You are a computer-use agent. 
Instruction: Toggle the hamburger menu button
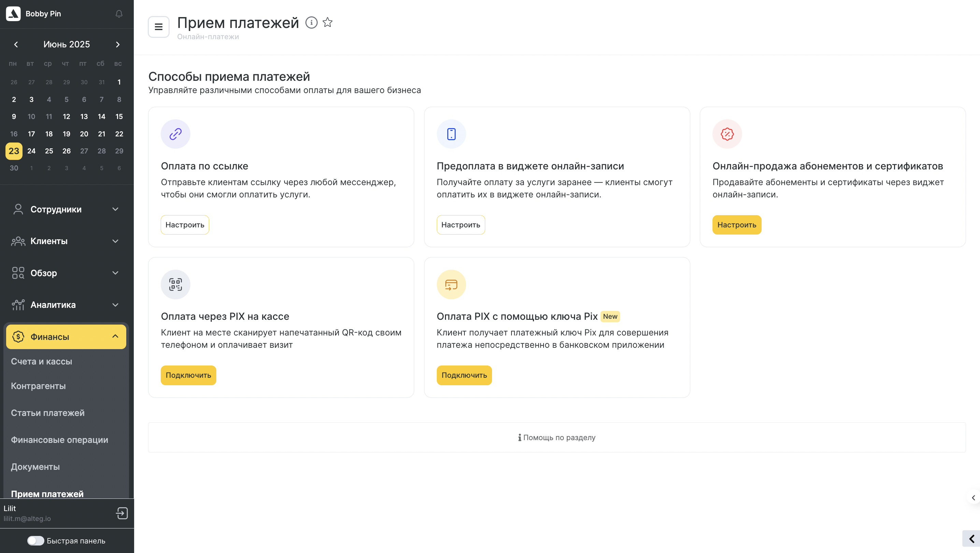[x=159, y=27]
